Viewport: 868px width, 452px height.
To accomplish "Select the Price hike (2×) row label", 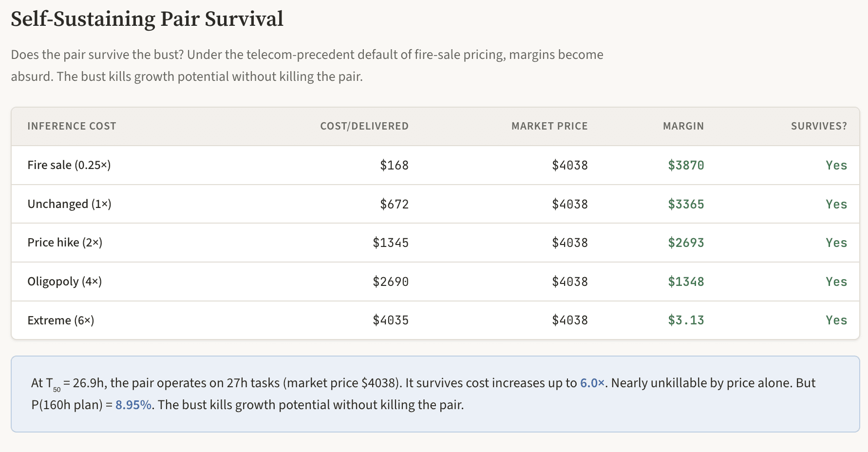I will pyautogui.click(x=65, y=243).
